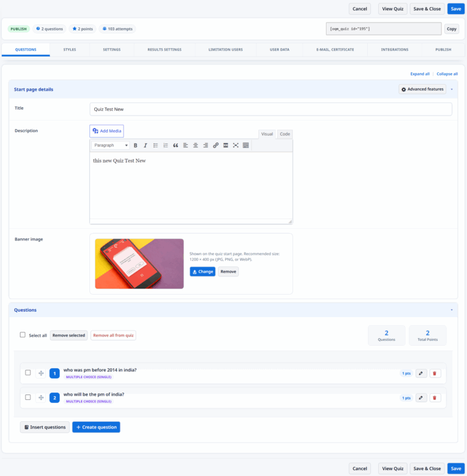The width and height of the screenshot is (467, 476).
Task: Edit question 1 with pencil icon
Action: pyautogui.click(x=421, y=373)
